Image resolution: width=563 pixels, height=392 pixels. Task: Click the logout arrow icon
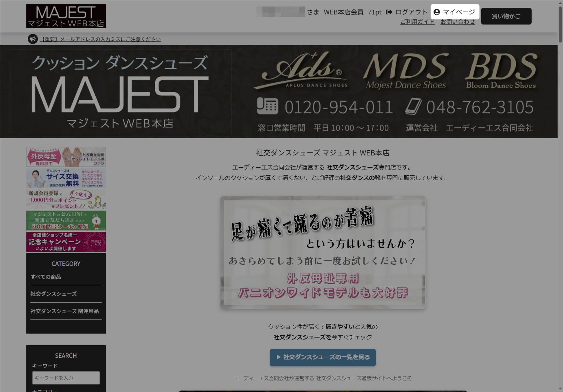pyautogui.click(x=389, y=12)
